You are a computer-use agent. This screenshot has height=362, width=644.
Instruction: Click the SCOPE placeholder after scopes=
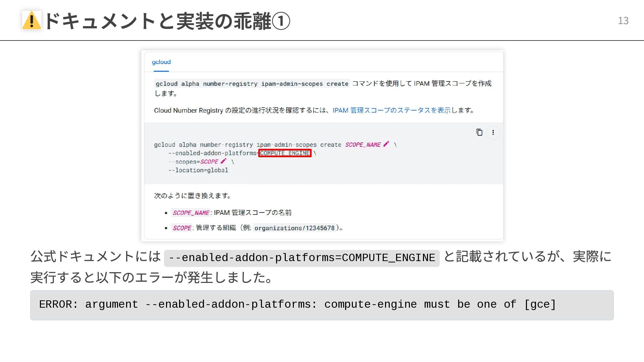click(x=209, y=162)
